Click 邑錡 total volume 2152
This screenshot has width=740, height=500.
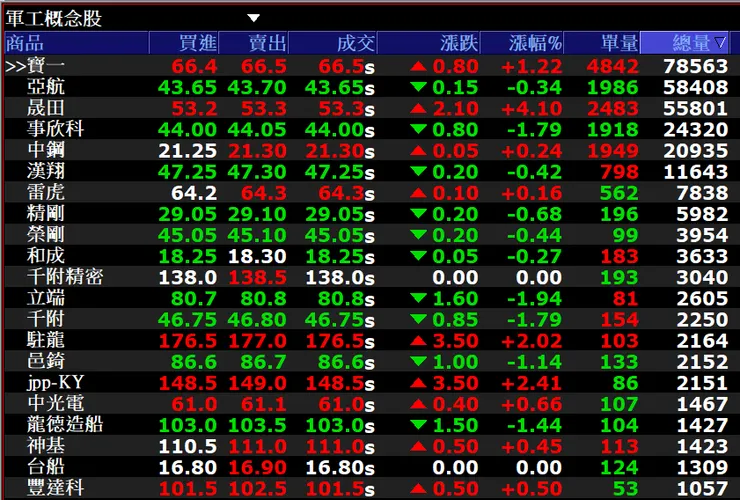(702, 362)
